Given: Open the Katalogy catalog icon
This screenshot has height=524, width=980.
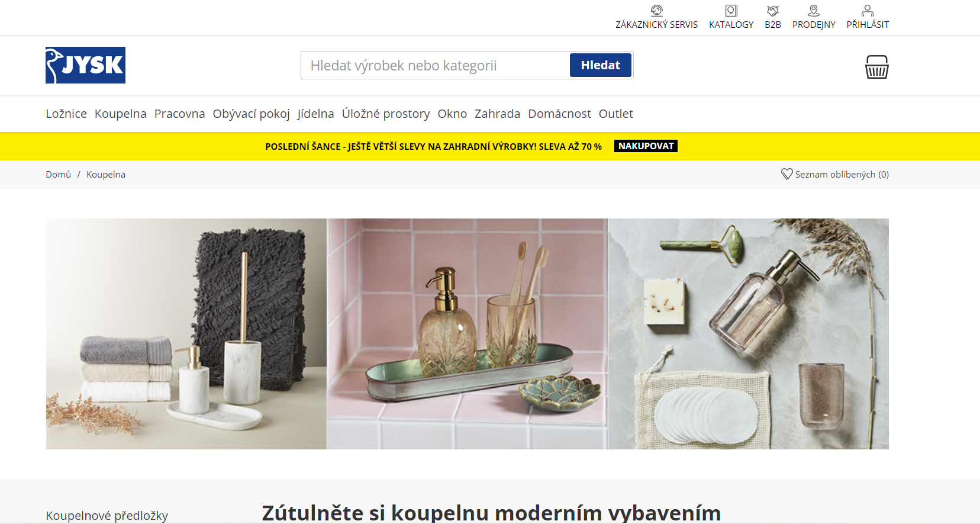Looking at the screenshot, I should (731, 11).
